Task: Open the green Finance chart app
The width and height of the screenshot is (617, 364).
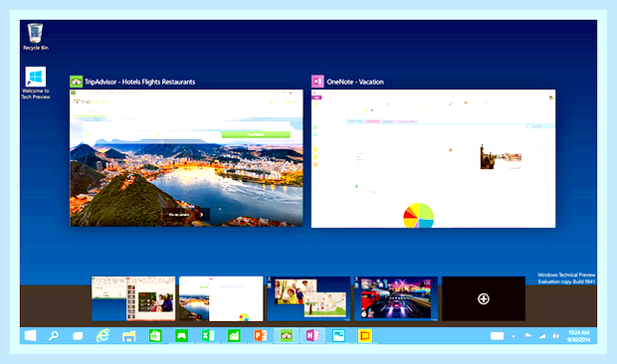Action: (234, 336)
